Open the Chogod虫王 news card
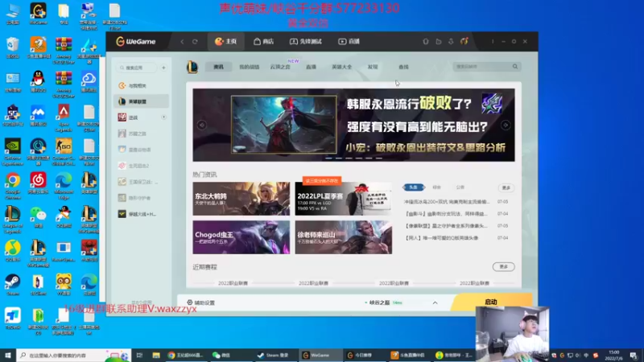This screenshot has height=362, width=644. [241, 237]
